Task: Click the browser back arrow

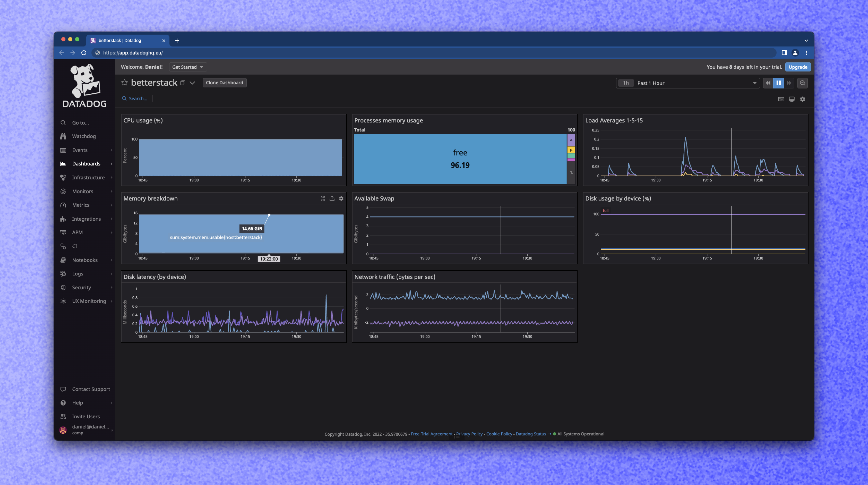Action: [61, 53]
